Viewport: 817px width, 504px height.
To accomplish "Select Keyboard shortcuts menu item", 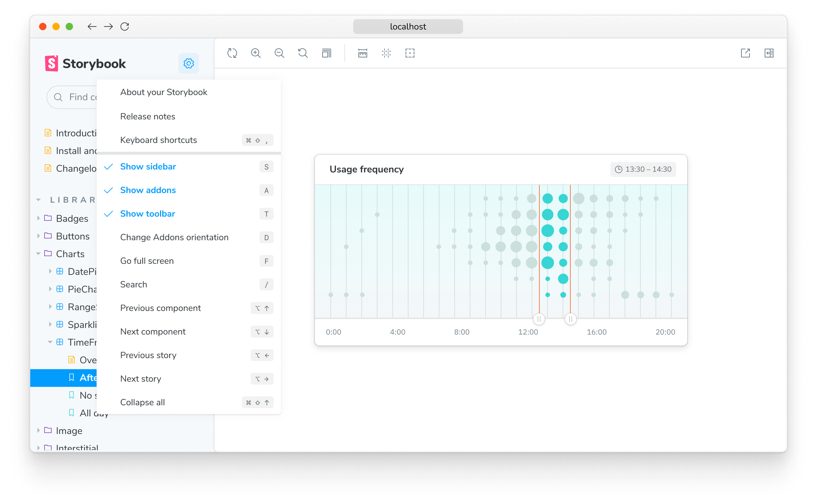I will click(158, 140).
